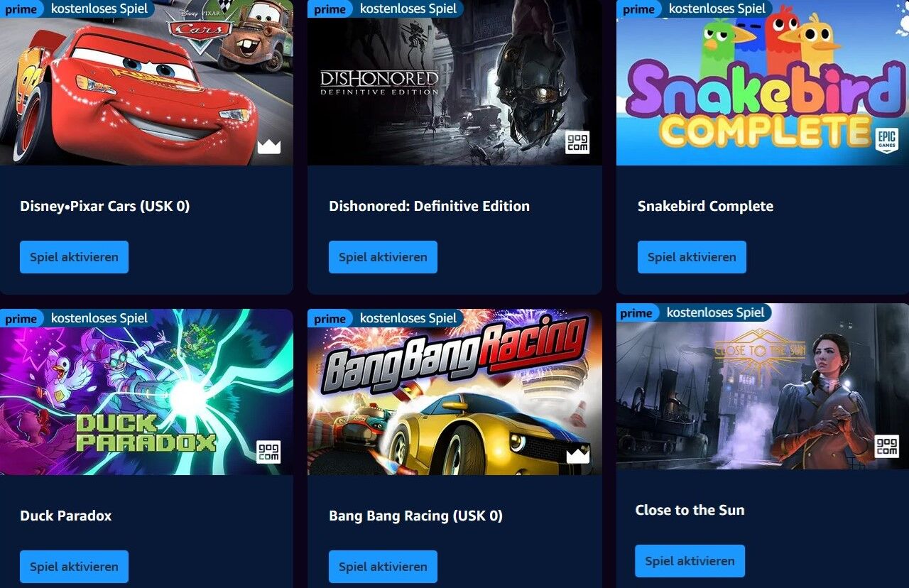
Task: Activate Dishonored: Definitive Edition game
Action: point(383,257)
